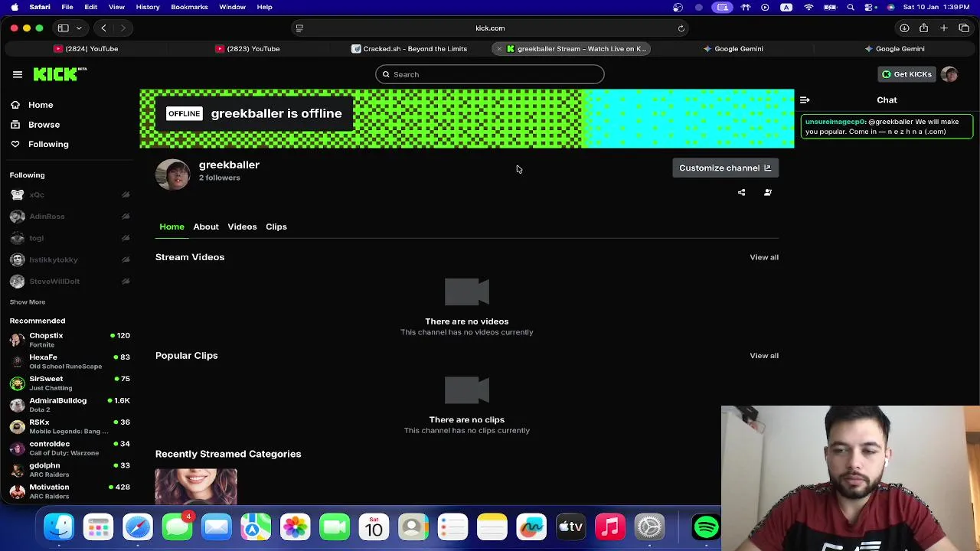Click Safari page menu icon
Viewport: 980px width, 551px height.
[x=299, y=28]
